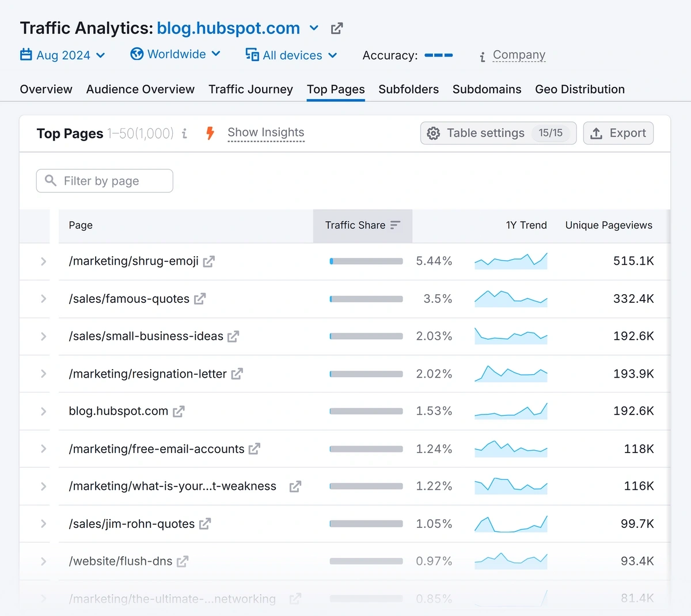The image size is (691, 616).
Task: Click the /marketing/shrug-emoji page path
Action: pos(134,261)
